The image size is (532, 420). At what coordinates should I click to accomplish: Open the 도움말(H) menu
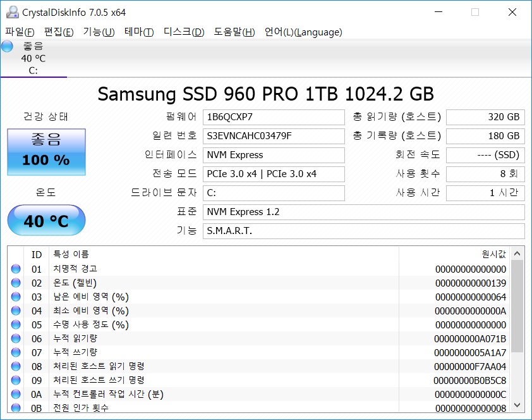[x=234, y=32]
